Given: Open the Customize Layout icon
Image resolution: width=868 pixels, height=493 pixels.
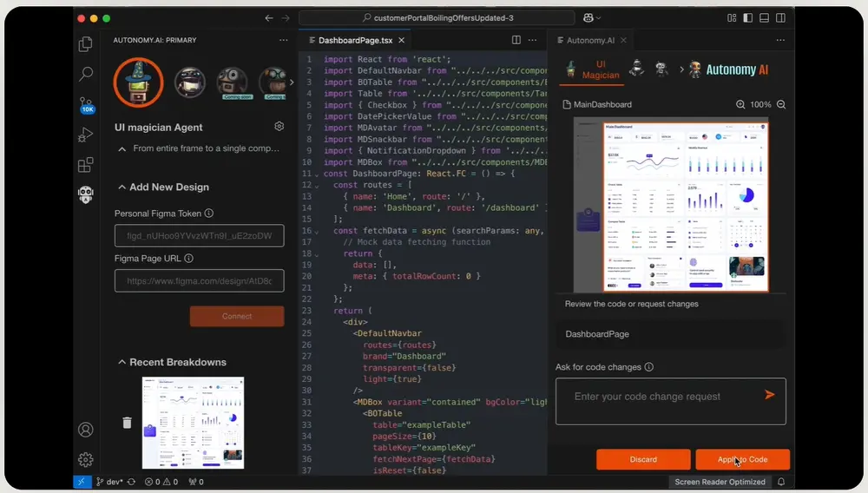Looking at the screenshot, I should click(732, 18).
